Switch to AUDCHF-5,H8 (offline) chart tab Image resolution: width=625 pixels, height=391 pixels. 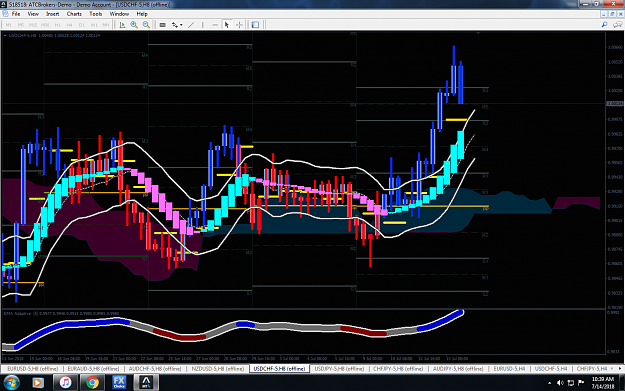pyautogui.click(x=155, y=369)
